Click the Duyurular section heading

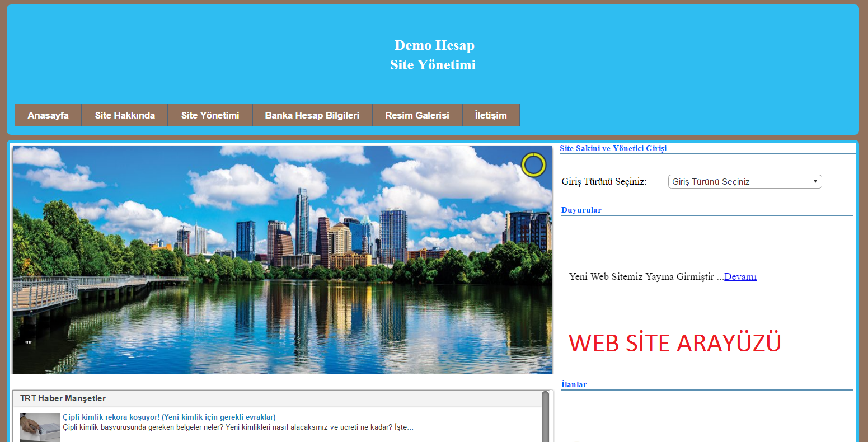click(x=581, y=210)
